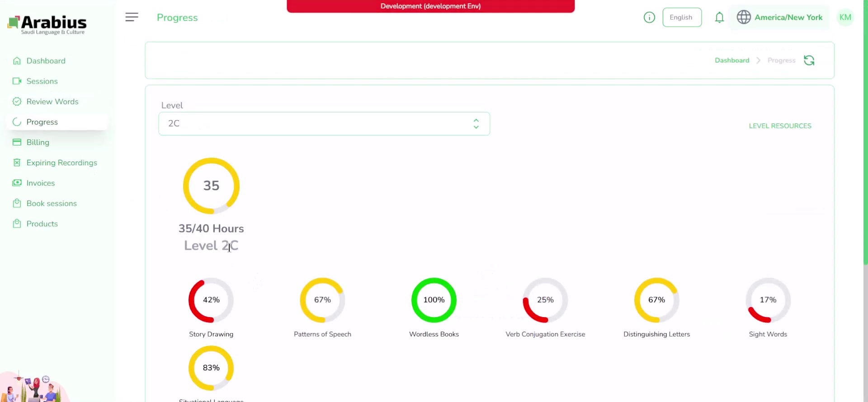Click the Patterns of Speech 67% ring
This screenshot has height=402, width=868.
[x=322, y=300]
